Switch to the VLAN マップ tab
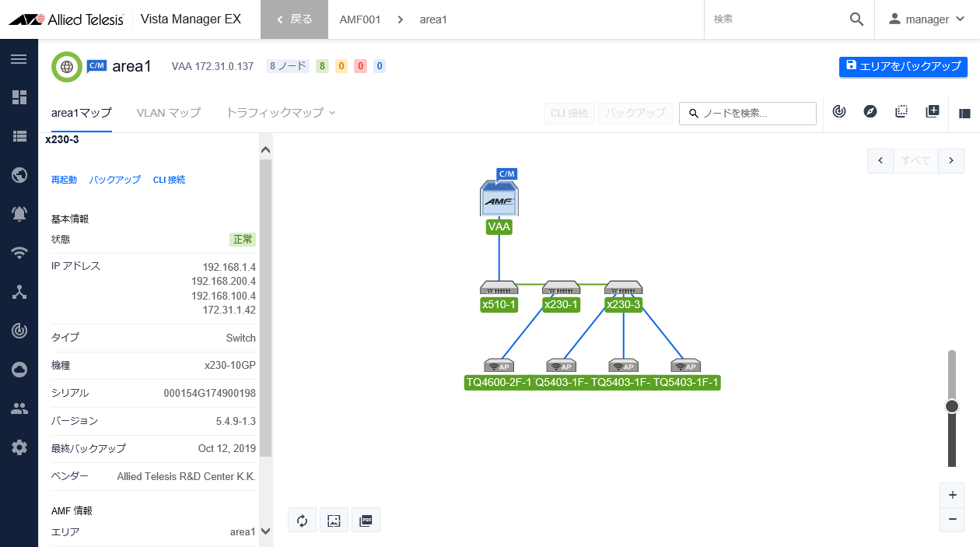980x547 pixels. pyautogui.click(x=168, y=113)
